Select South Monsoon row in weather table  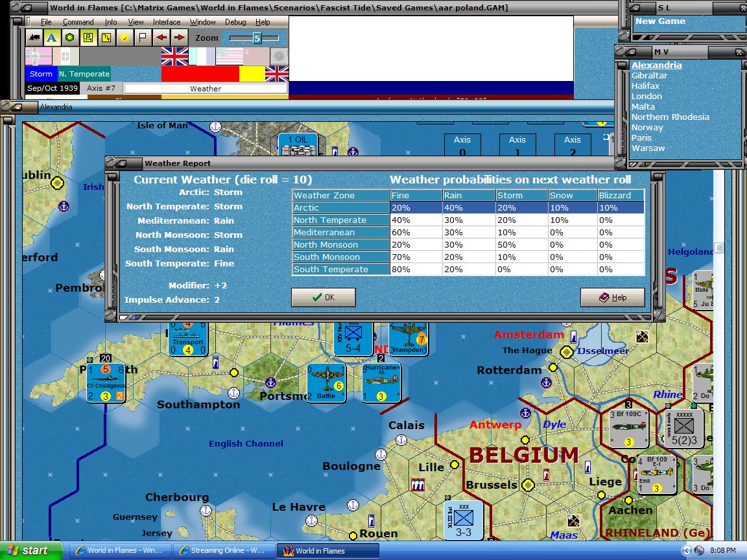(468, 257)
